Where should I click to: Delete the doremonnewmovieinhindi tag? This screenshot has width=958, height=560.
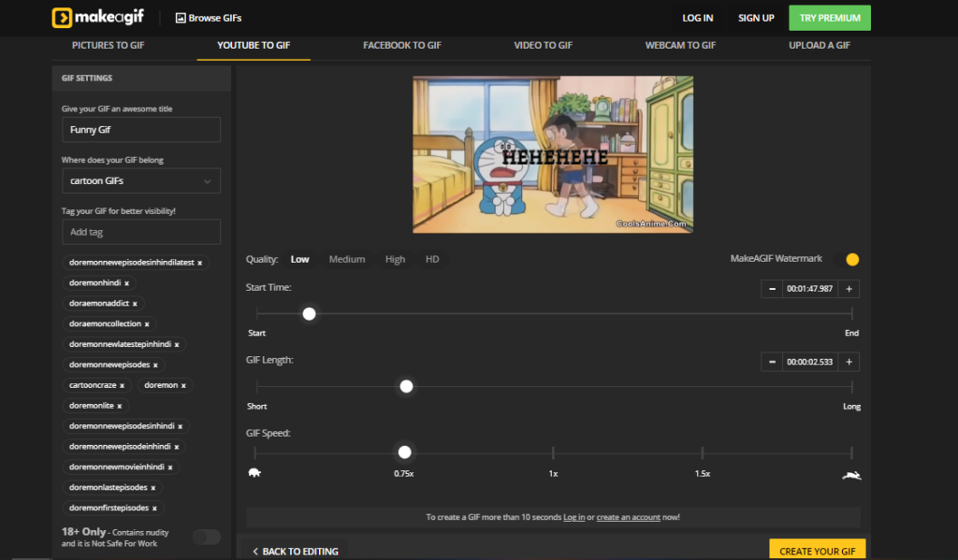tap(170, 467)
